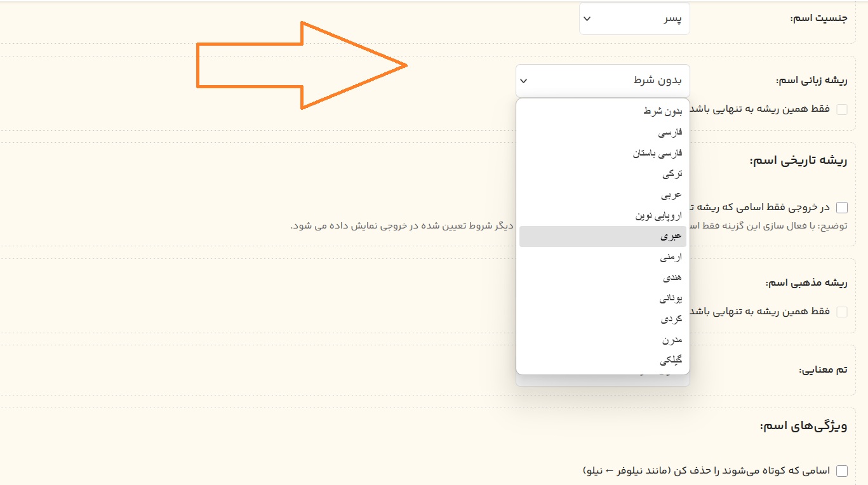Tick فقط همین ریشه checkbox under ریشه زبانی
Image resolution: width=868 pixels, height=485 pixels.
[842, 109]
